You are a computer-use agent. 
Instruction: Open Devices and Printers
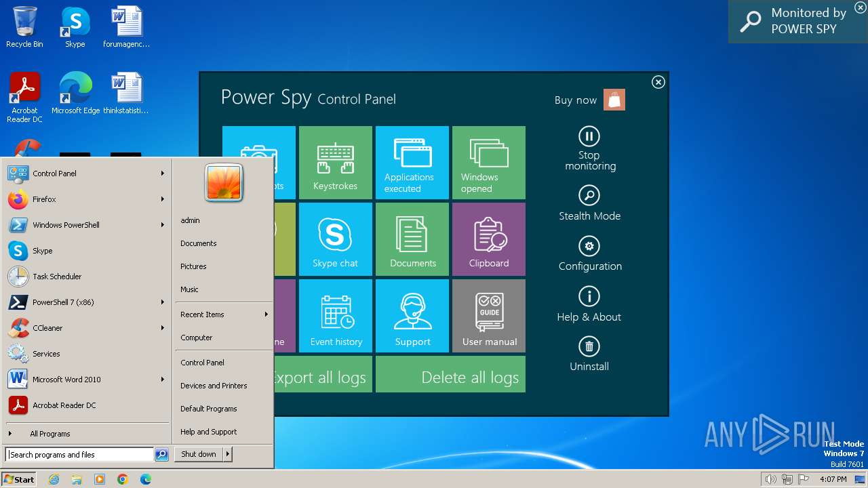tap(214, 386)
